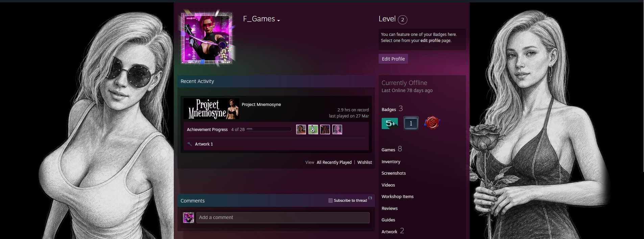Click the Currently Offline status text

404,83
